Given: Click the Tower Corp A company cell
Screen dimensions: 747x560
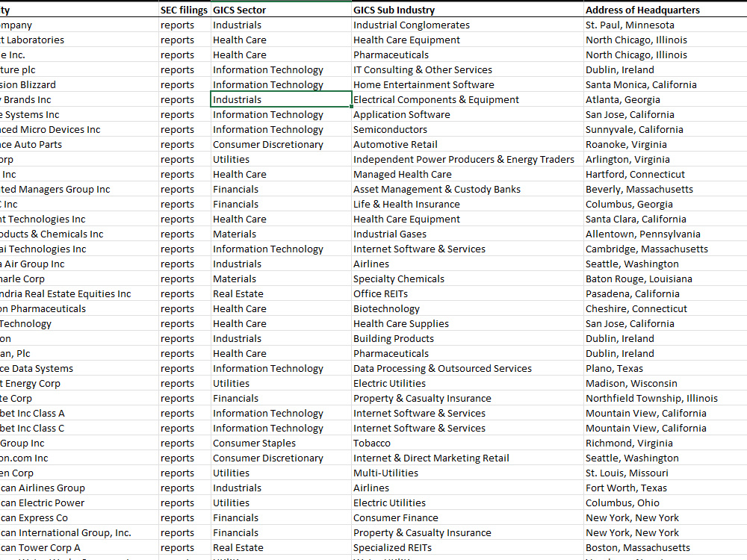Looking at the screenshot, I should [79, 547].
